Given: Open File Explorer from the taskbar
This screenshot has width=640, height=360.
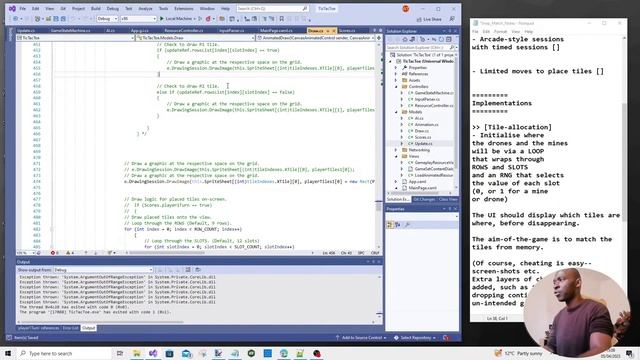Looking at the screenshot, I should (x=136, y=353).
